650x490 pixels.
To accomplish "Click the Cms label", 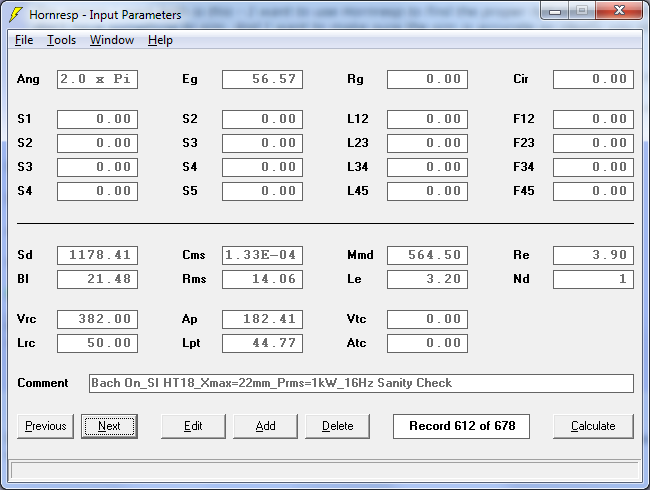I will click(194, 255).
